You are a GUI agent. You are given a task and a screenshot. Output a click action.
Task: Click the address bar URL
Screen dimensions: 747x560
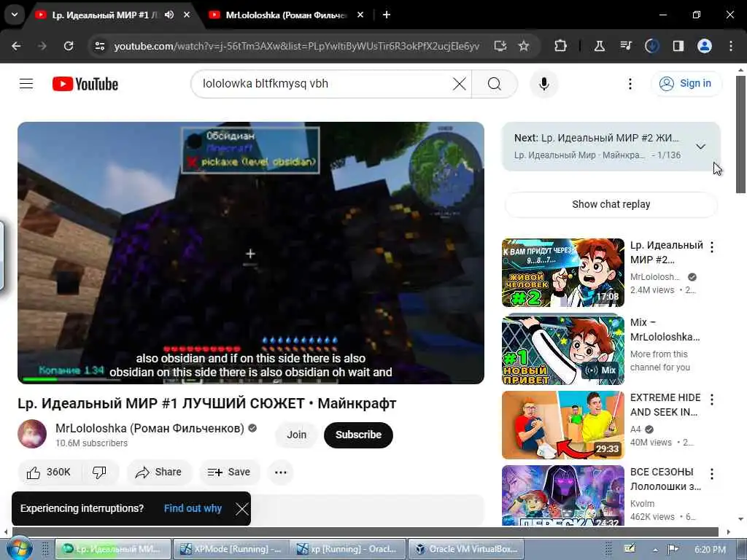pyautogui.click(x=296, y=46)
